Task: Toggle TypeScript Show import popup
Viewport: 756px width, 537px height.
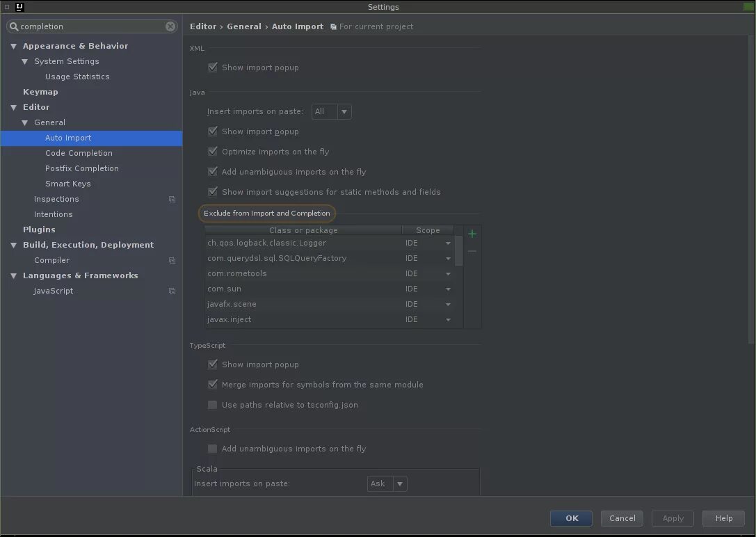Action: (x=213, y=364)
